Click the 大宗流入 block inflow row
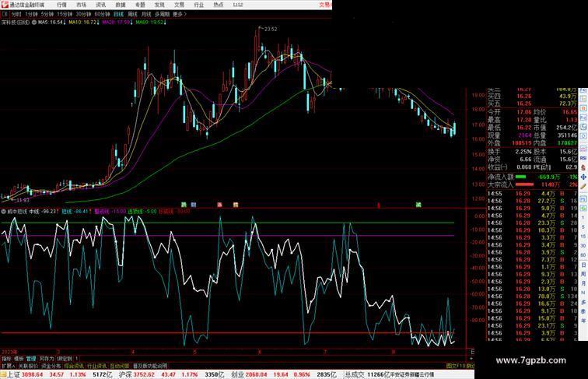Viewport: 588px width, 379px height. point(532,184)
